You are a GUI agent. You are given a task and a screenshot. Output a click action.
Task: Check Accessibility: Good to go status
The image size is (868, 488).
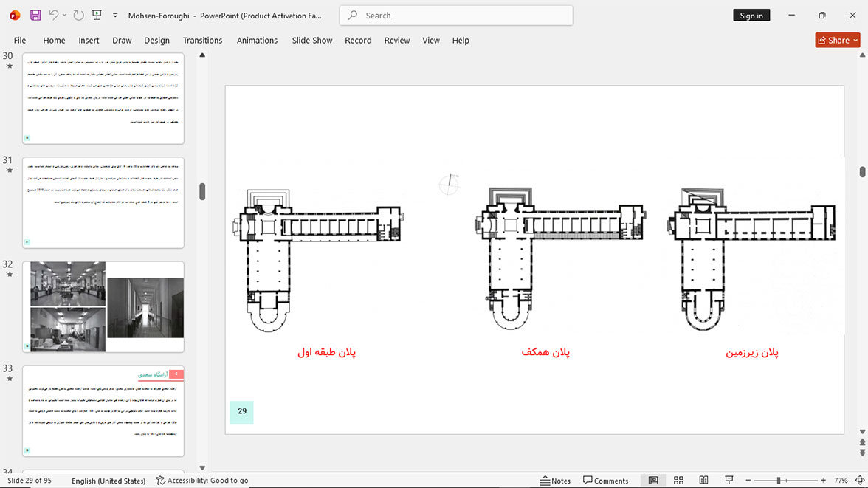coord(202,480)
